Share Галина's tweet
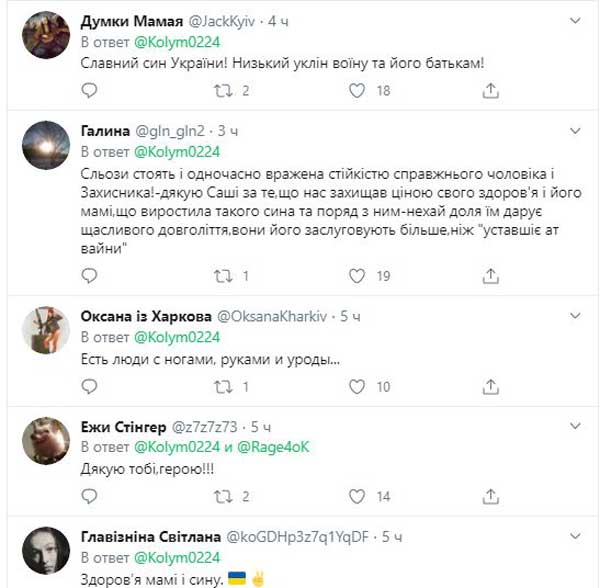 [x=490, y=275]
